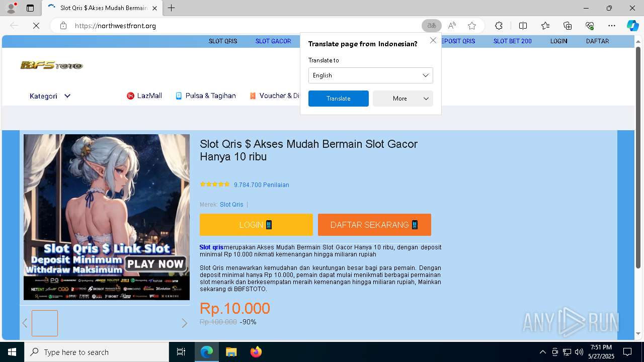
Task: Open the Split screen icon
Action: (523, 26)
